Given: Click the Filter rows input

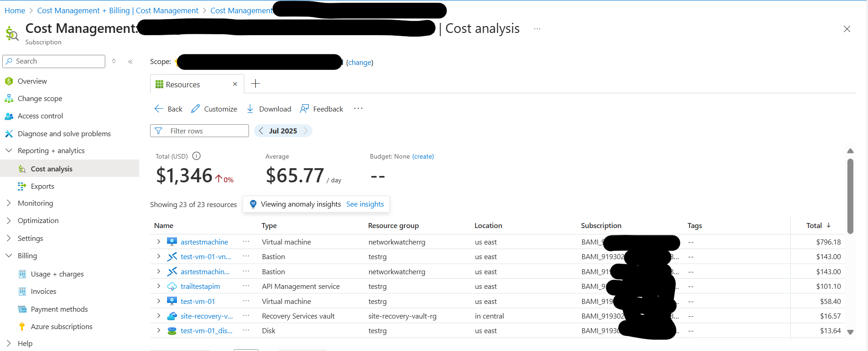Looking at the screenshot, I should (199, 131).
